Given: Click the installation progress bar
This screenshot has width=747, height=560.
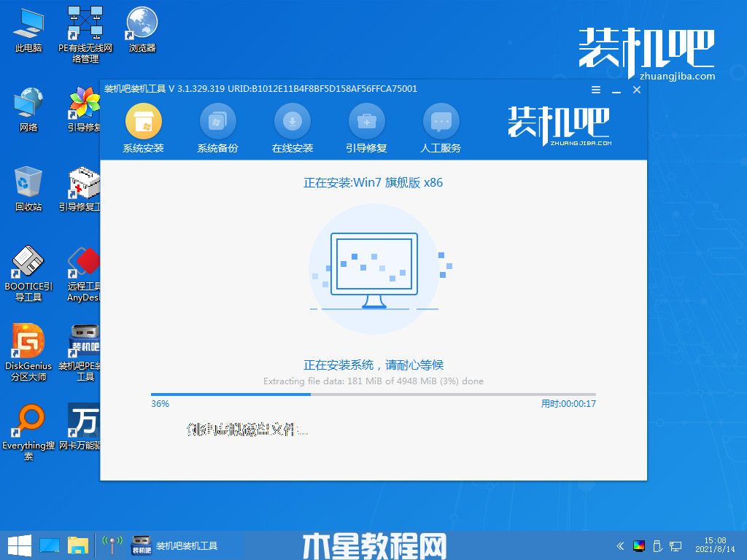Looking at the screenshot, I should pyautogui.click(x=373, y=394).
